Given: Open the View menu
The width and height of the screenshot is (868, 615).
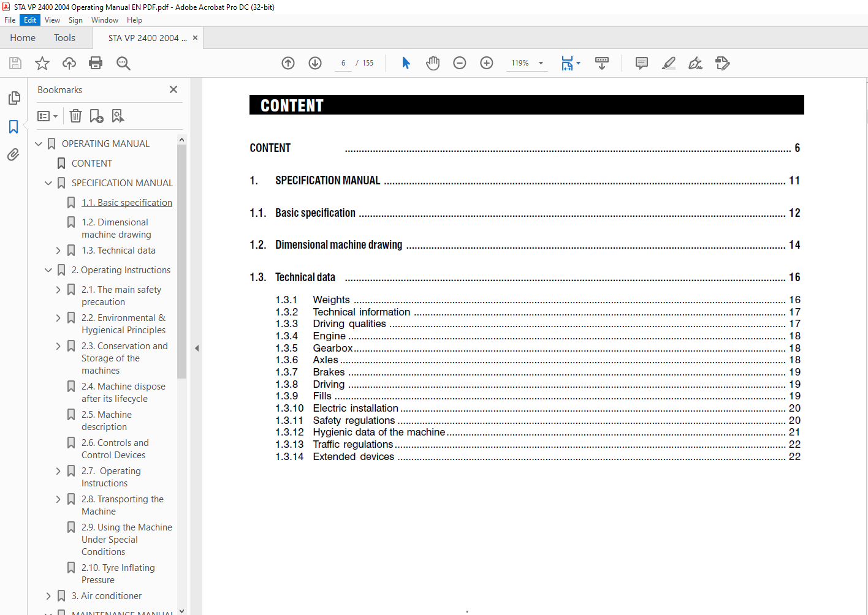Looking at the screenshot, I should [52, 20].
